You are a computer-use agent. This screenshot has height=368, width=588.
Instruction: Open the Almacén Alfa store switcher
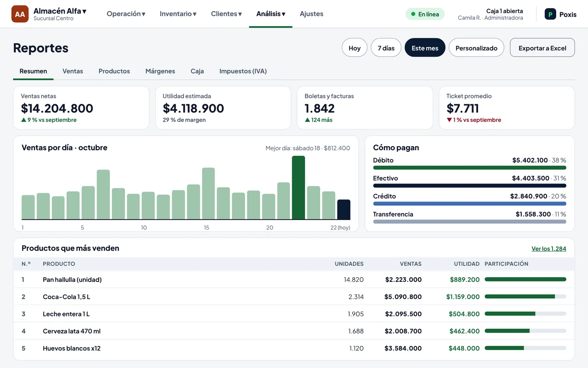(60, 14)
